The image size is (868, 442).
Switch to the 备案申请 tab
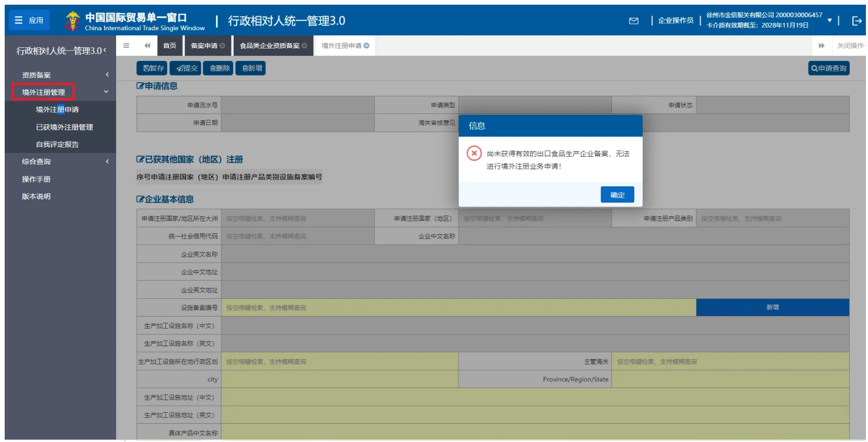pos(204,46)
